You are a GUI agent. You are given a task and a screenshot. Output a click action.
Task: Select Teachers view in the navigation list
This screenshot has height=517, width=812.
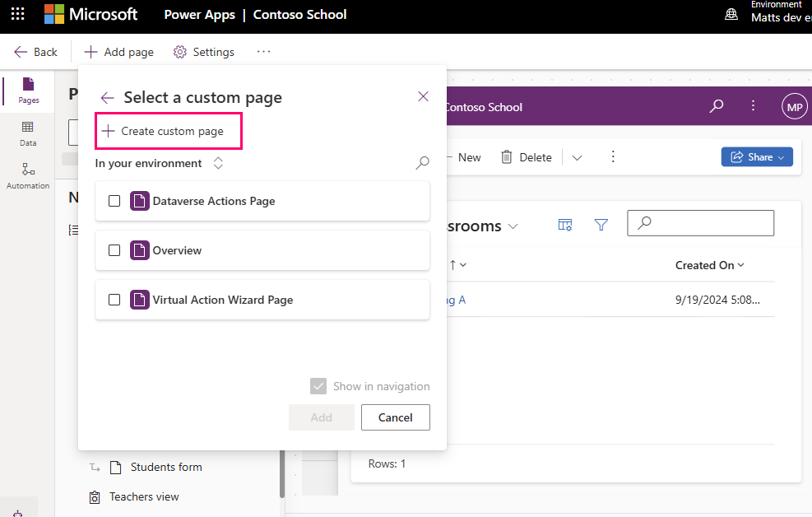coord(144,496)
